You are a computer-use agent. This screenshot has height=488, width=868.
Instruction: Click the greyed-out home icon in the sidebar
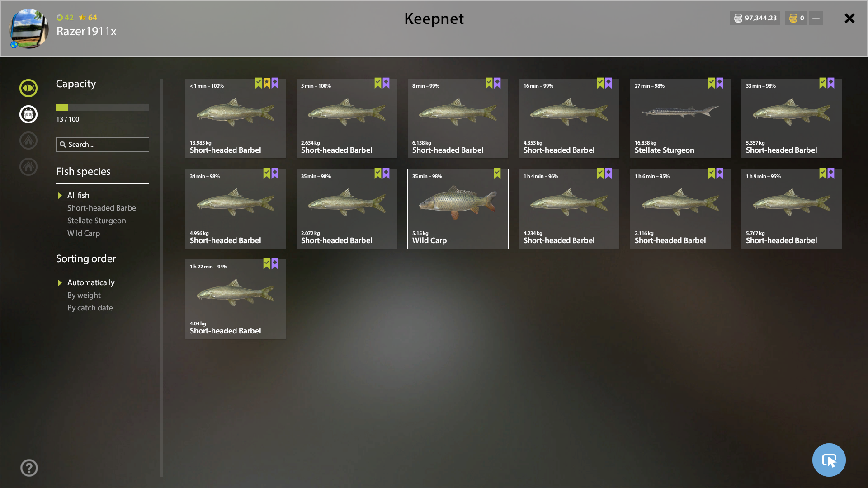(28, 167)
